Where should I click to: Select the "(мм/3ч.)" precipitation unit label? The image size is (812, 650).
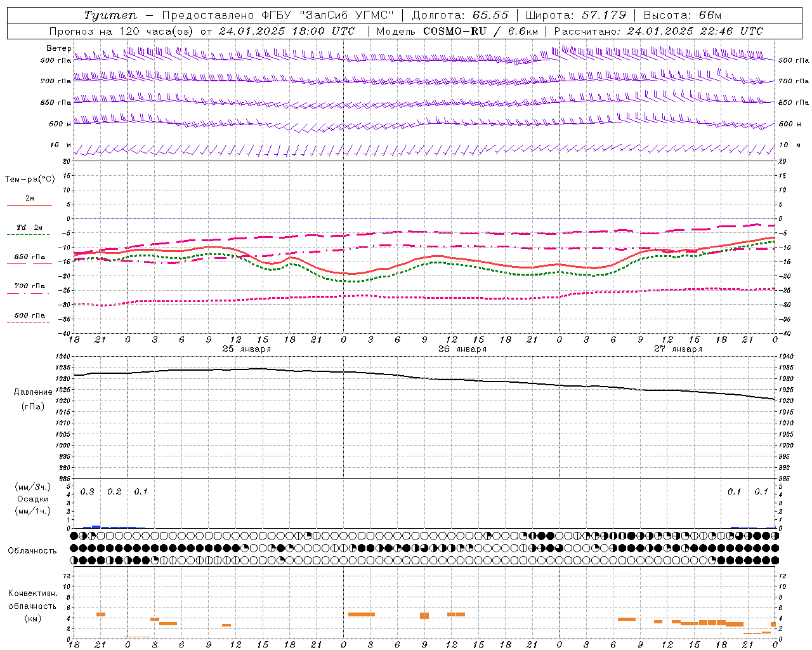pos(33,487)
